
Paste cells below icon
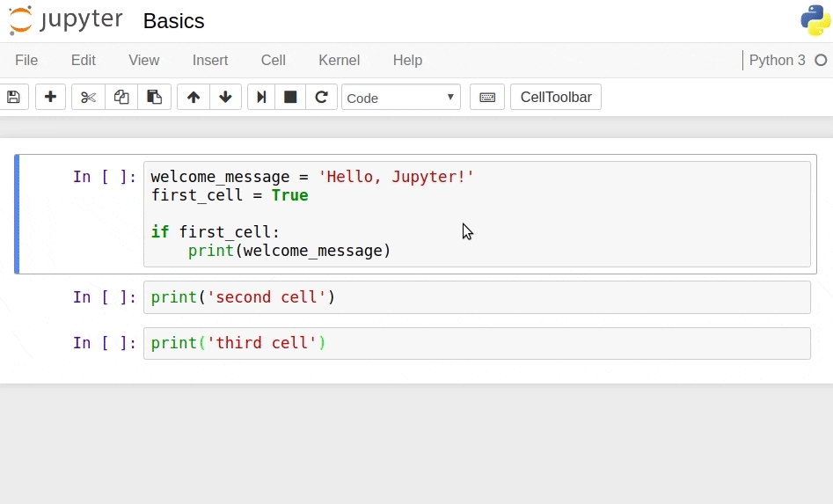pyautogui.click(x=154, y=97)
